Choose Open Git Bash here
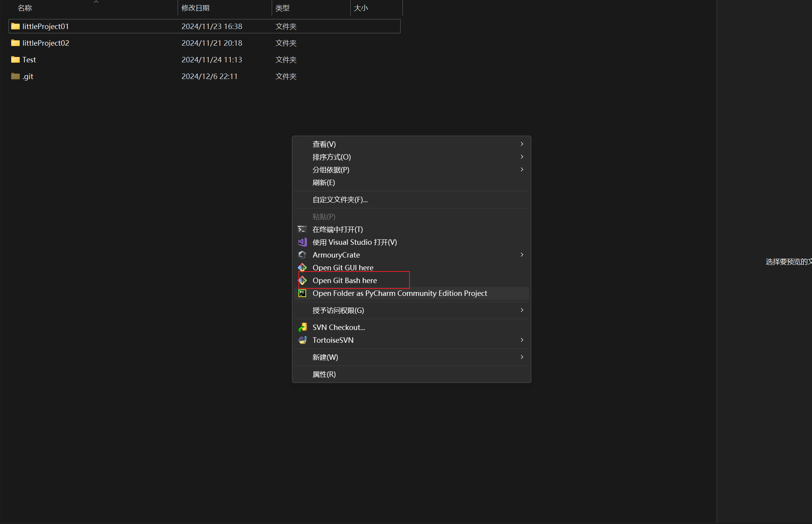 pyautogui.click(x=411, y=280)
